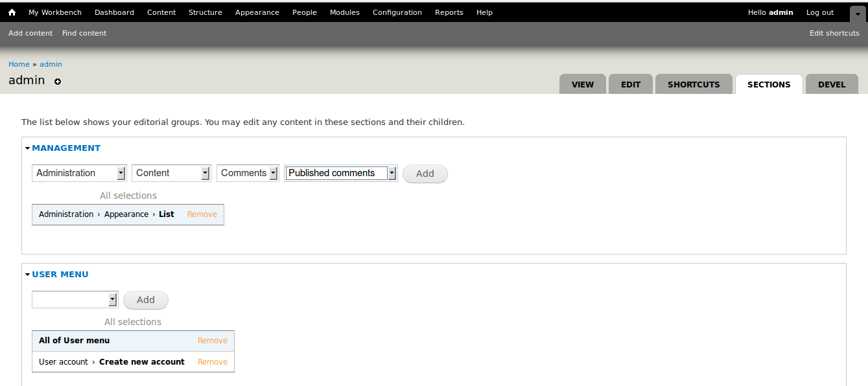Click the Edit shortcuts link
The height and width of the screenshot is (386, 868).
pyautogui.click(x=834, y=32)
